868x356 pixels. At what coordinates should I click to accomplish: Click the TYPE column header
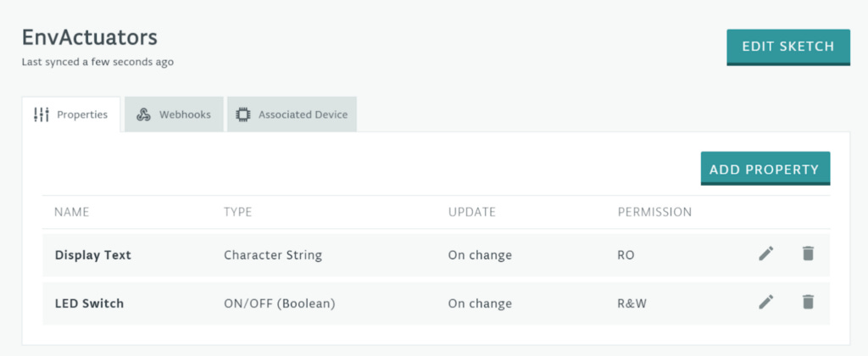237,212
